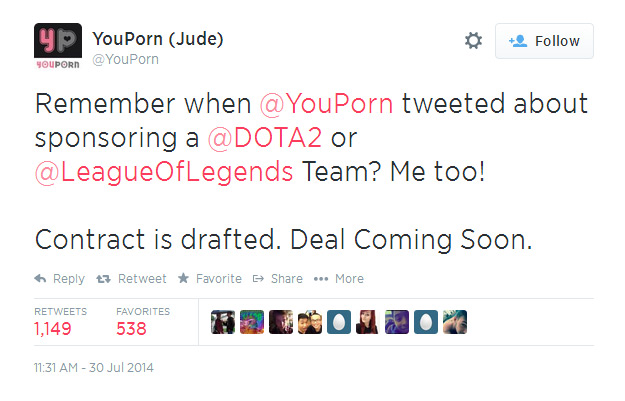This screenshot has height=401, width=625.
Task: Open the @YouPorn mention link
Action: (x=326, y=104)
